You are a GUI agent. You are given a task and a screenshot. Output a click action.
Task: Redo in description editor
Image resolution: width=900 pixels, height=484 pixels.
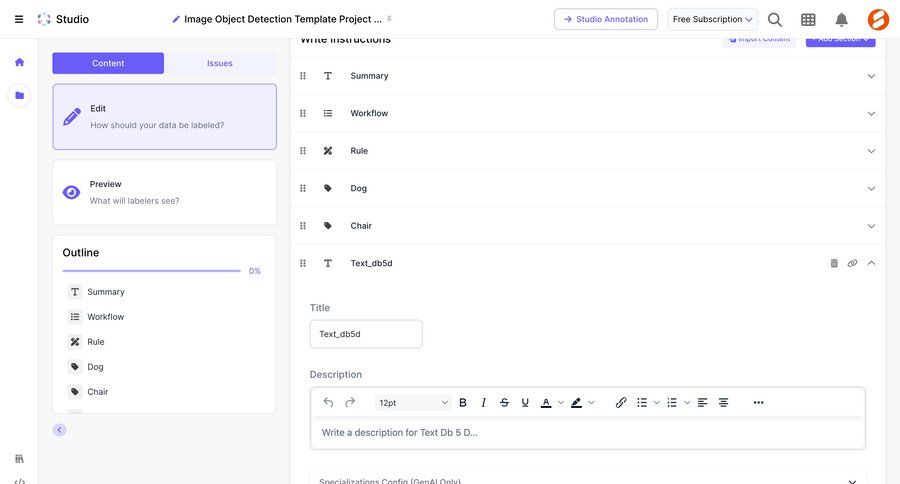coord(350,402)
